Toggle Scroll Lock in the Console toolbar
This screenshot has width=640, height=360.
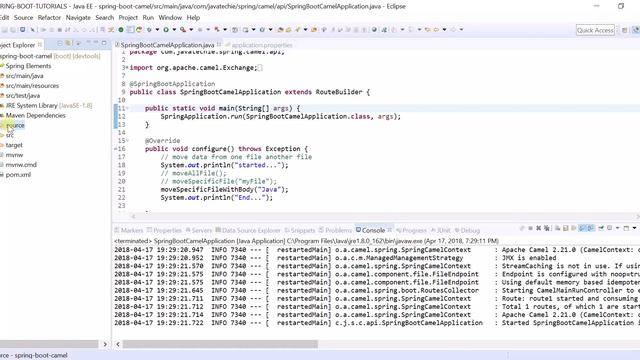[x=565, y=228]
